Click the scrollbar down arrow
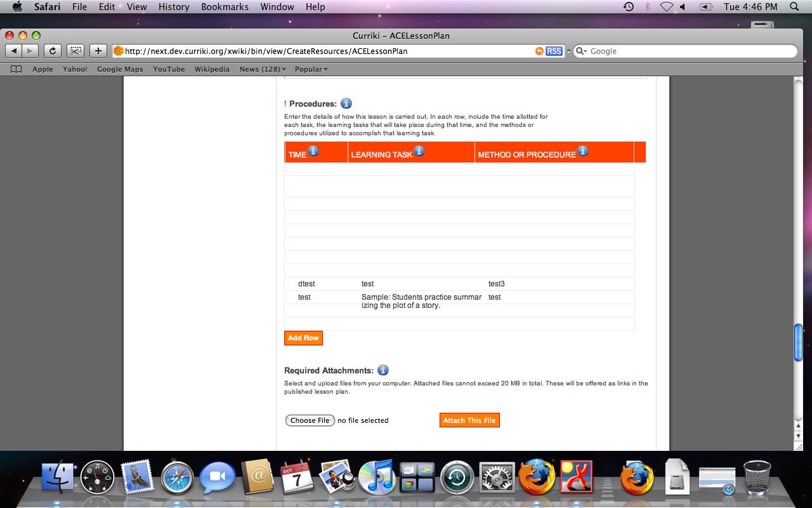This screenshot has width=812, height=508. (x=799, y=436)
